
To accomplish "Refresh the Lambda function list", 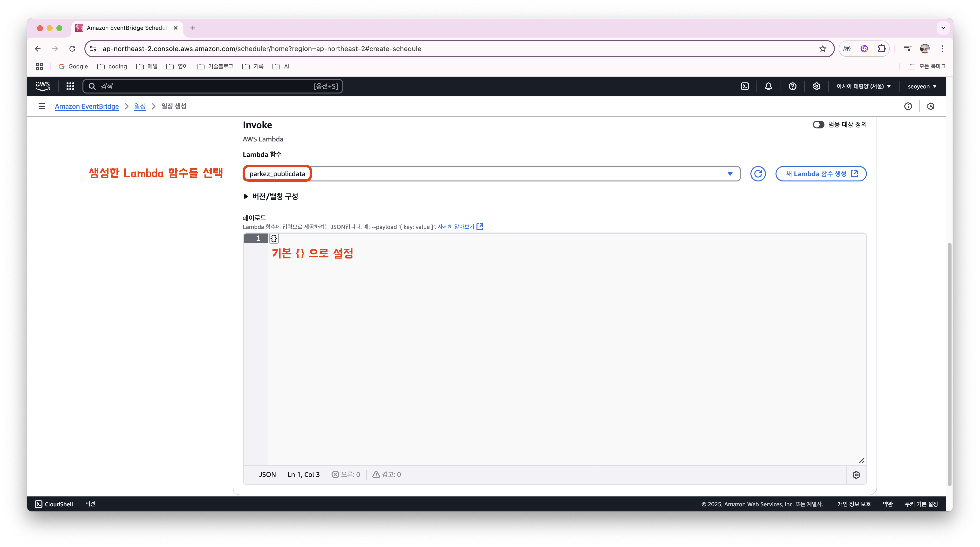I will pyautogui.click(x=758, y=174).
